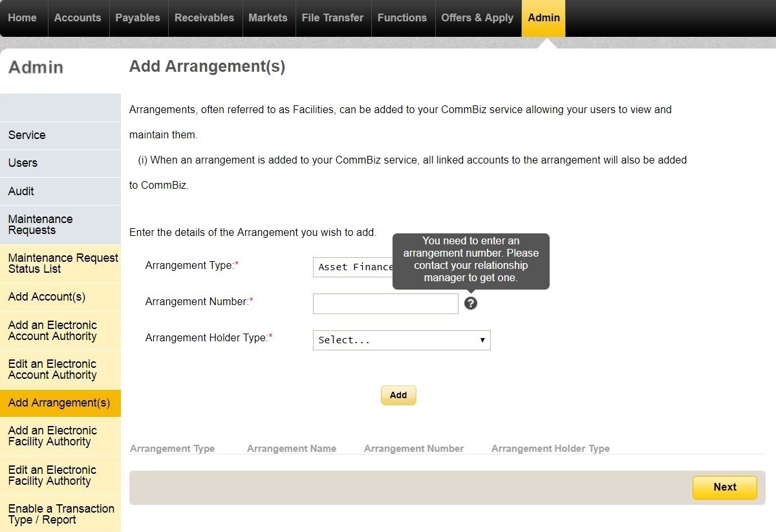Screen dimensions: 776x532
Task: Click the Arrangement Holder Type column header
Action: tap(550, 449)
